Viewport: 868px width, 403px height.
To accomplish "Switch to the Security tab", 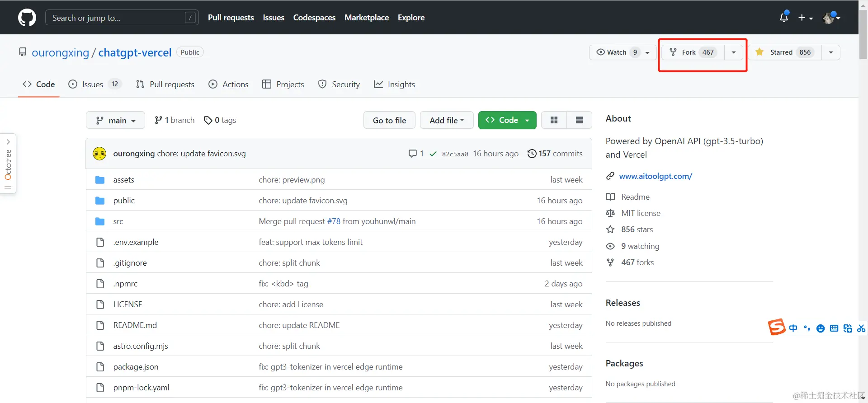I will coord(339,84).
